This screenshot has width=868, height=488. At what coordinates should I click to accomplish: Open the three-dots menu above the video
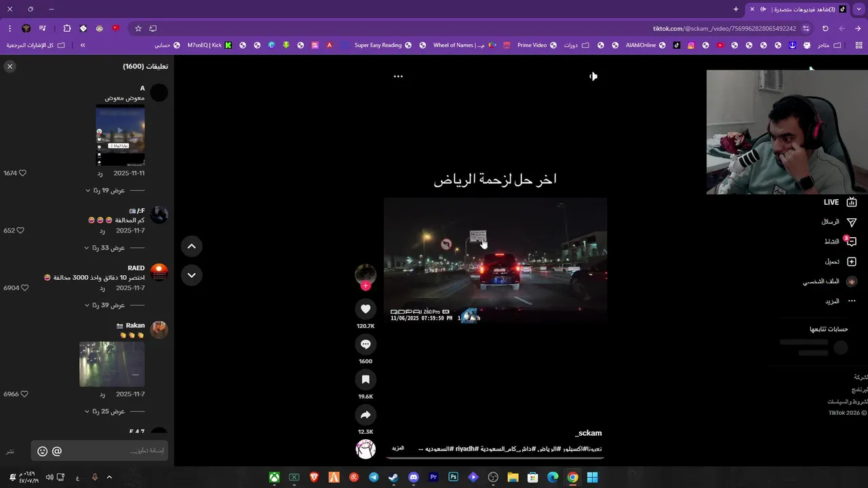click(x=398, y=76)
